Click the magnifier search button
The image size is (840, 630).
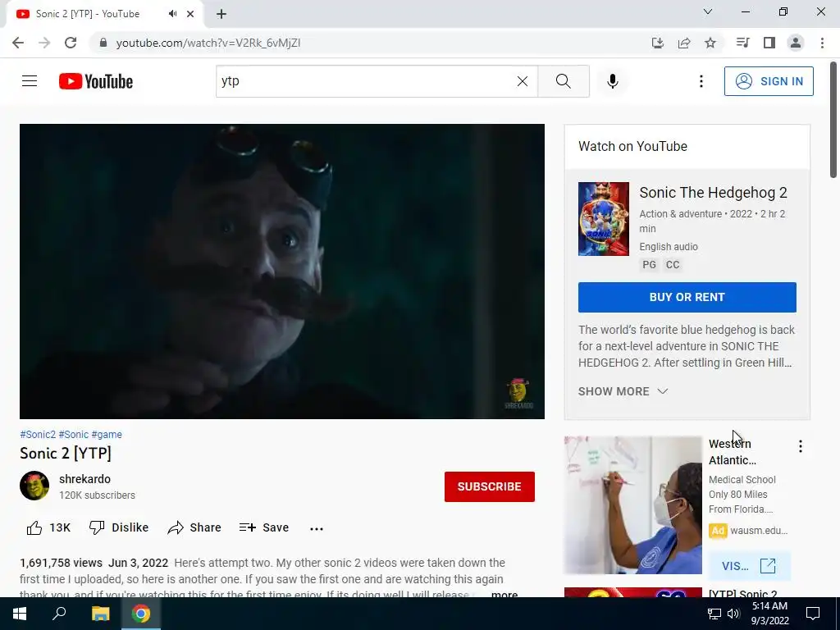[x=563, y=81]
